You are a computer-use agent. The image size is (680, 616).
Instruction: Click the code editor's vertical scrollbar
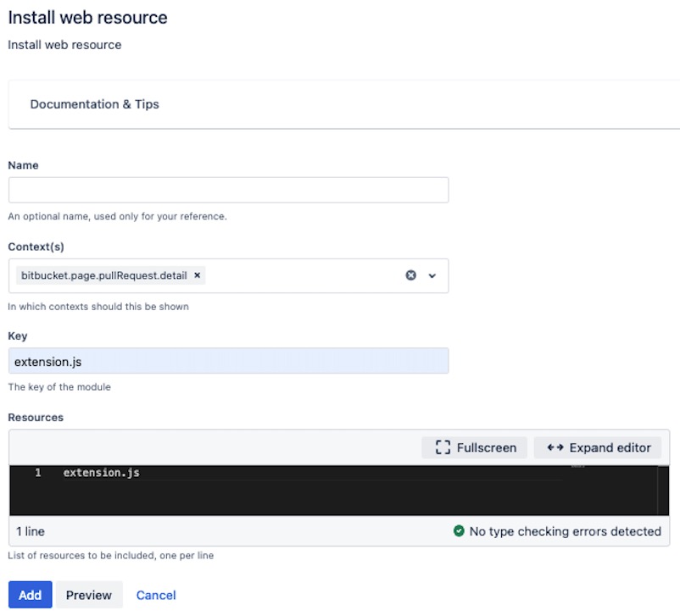coord(663,491)
